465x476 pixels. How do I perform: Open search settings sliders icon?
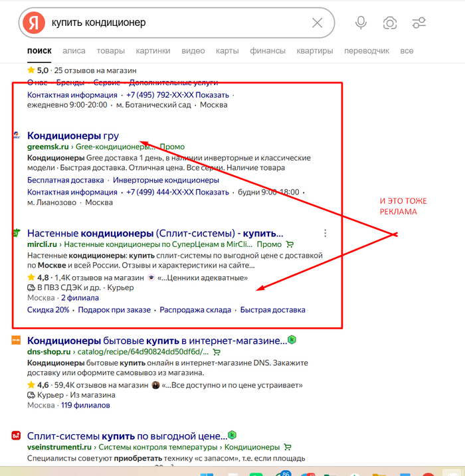pos(418,23)
